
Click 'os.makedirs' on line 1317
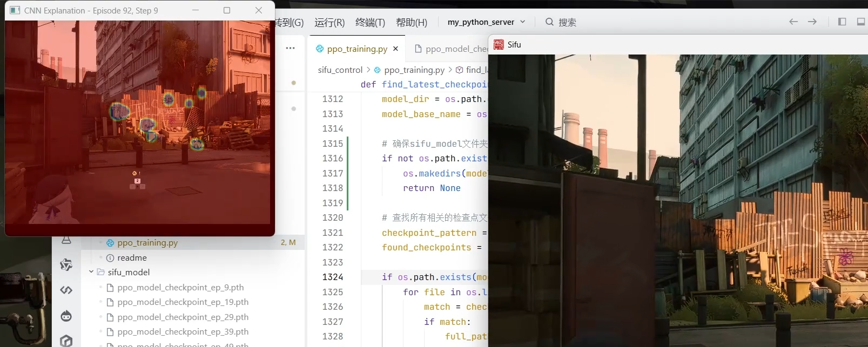432,173
